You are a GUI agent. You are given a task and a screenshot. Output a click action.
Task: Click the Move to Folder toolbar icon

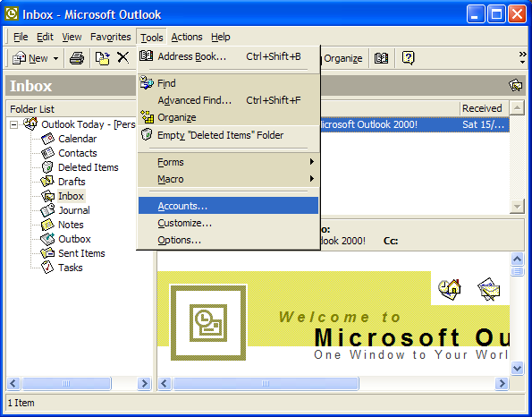(x=102, y=58)
